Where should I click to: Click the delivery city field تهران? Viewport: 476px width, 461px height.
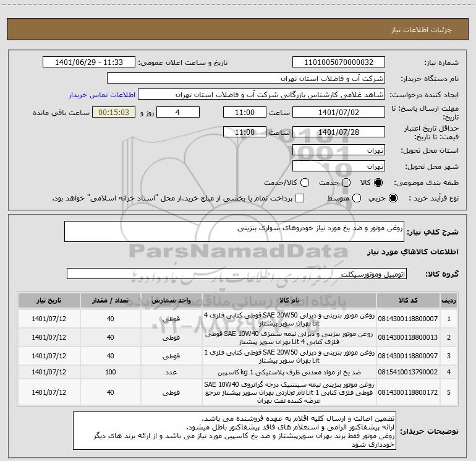click(x=339, y=166)
